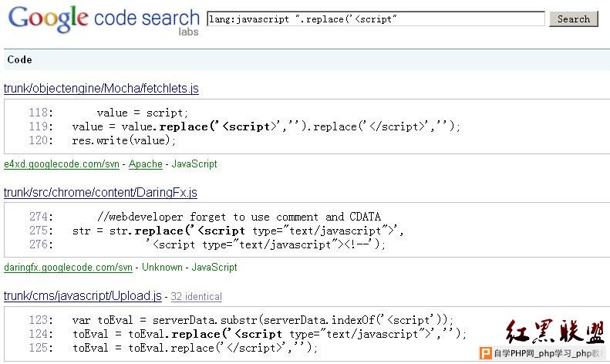Follow the daringfx.googlecode.com/svn link

pos(68,268)
